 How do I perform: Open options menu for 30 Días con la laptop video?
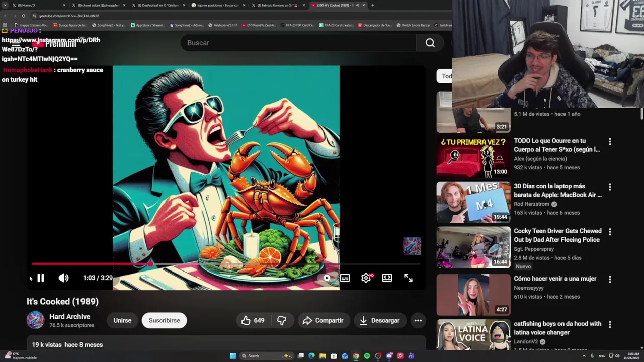click(x=610, y=187)
